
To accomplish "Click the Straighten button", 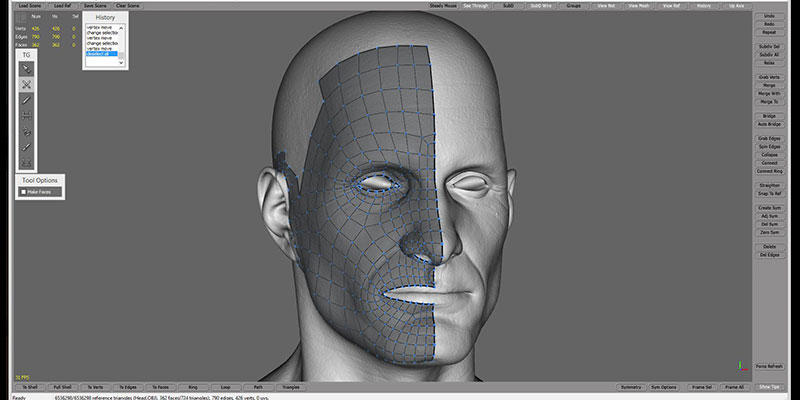I will pyautogui.click(x=769, y=185).
